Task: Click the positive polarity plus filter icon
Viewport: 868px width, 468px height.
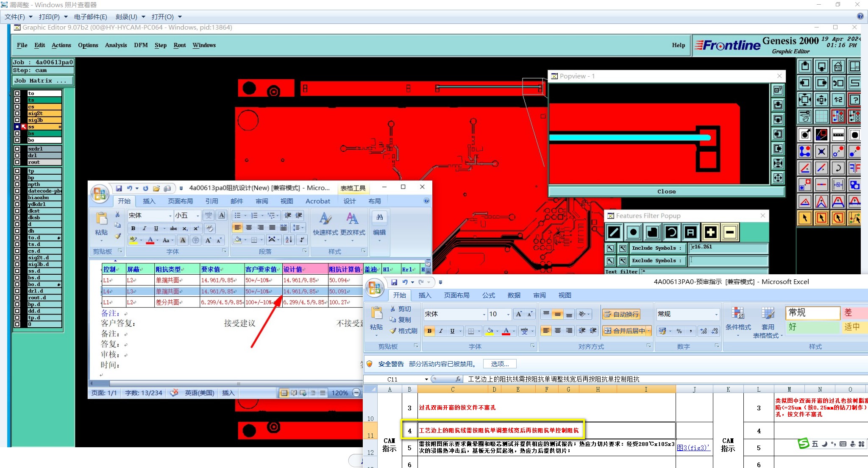Action: (711, 232)
